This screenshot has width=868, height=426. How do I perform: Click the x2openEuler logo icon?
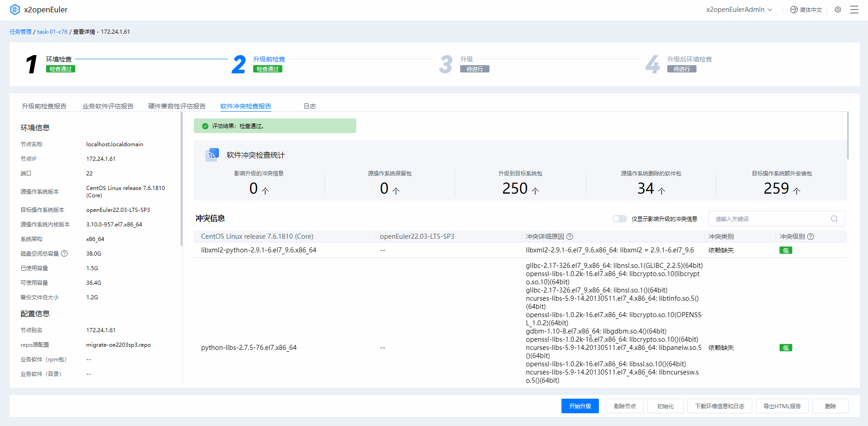[15, 10]
